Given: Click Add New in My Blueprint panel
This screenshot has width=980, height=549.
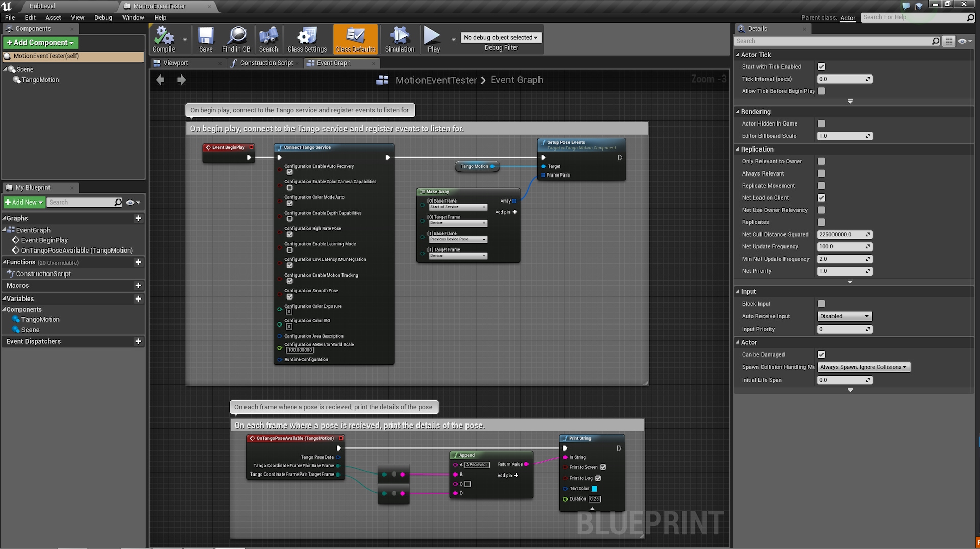Looking at the screenshot, I should (x=23, y=202).
